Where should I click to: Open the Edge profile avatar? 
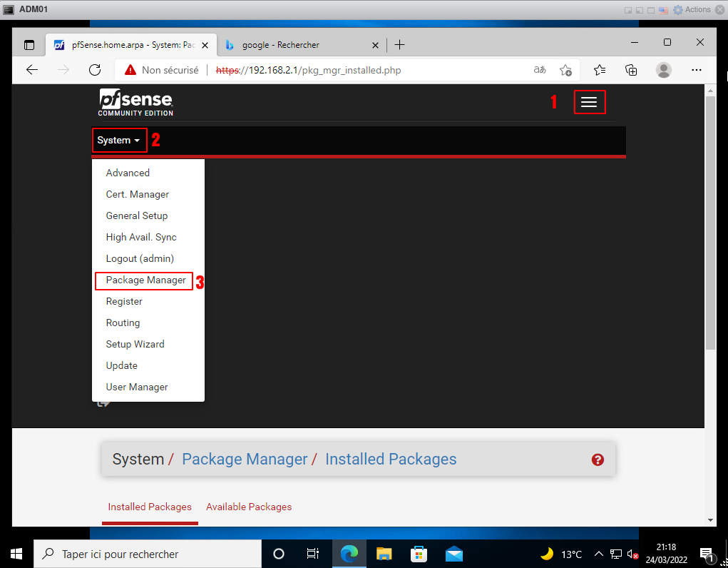coord(664,70)
